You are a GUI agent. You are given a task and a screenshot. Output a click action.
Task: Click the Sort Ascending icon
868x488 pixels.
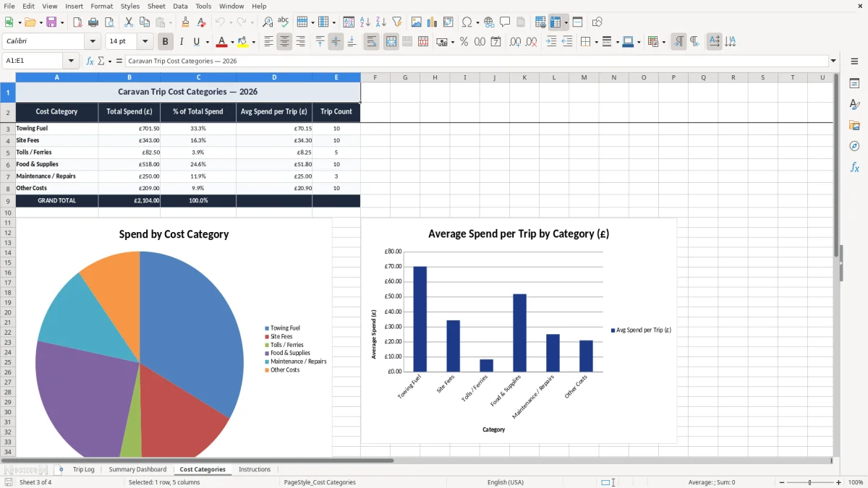[x=365, y=22]
